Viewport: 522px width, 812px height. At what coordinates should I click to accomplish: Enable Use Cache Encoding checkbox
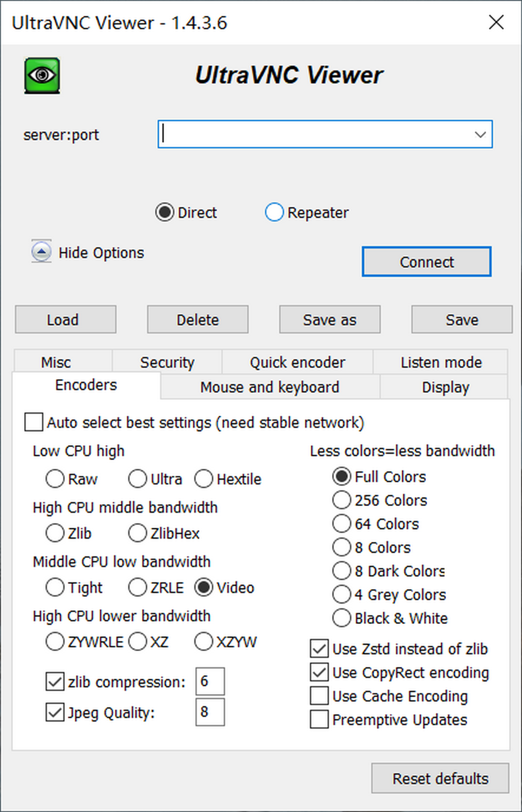pyautogui.click(x=319, y=696)
